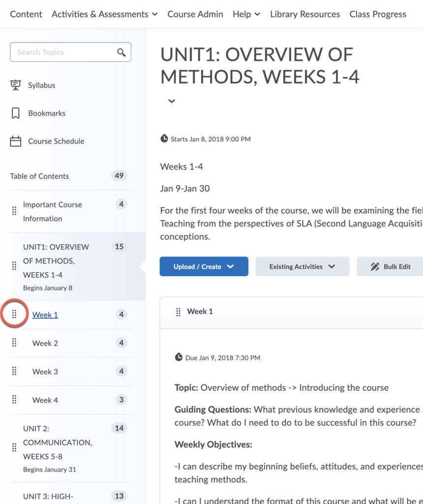Click the search magnifier icon
The height and width of the screenshot is (504, 423).
pos(121,53)
